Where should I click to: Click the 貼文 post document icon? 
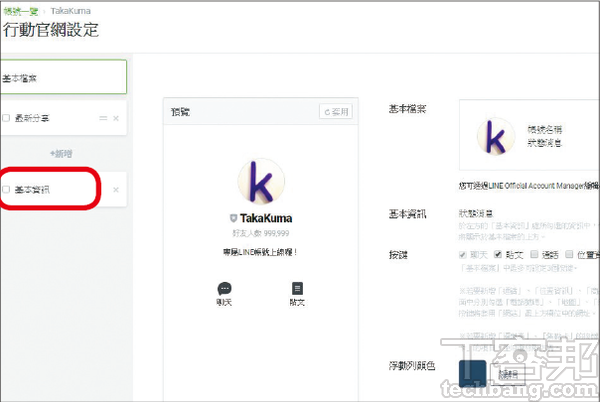297,288
